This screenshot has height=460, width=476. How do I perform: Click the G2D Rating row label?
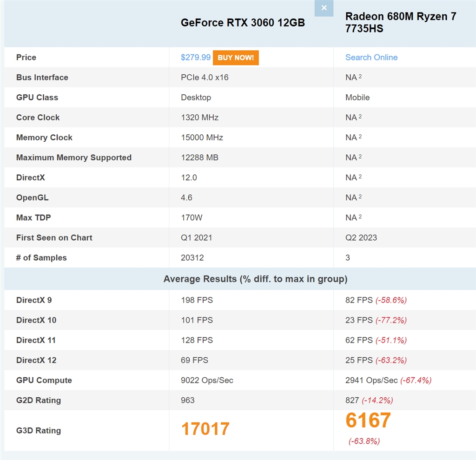[x=39, y=400]
